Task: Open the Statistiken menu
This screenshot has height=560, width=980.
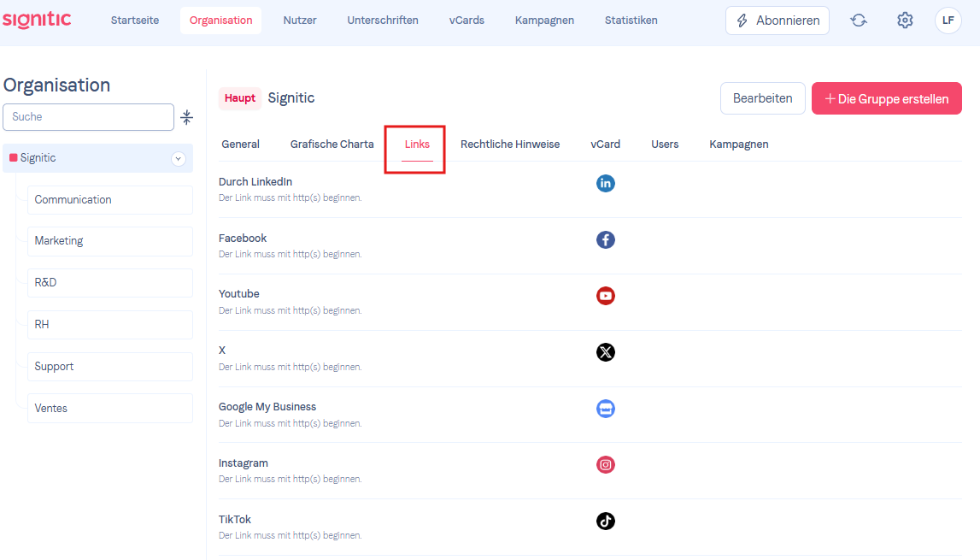Action: pyautogui.click(x=631, y=20)
